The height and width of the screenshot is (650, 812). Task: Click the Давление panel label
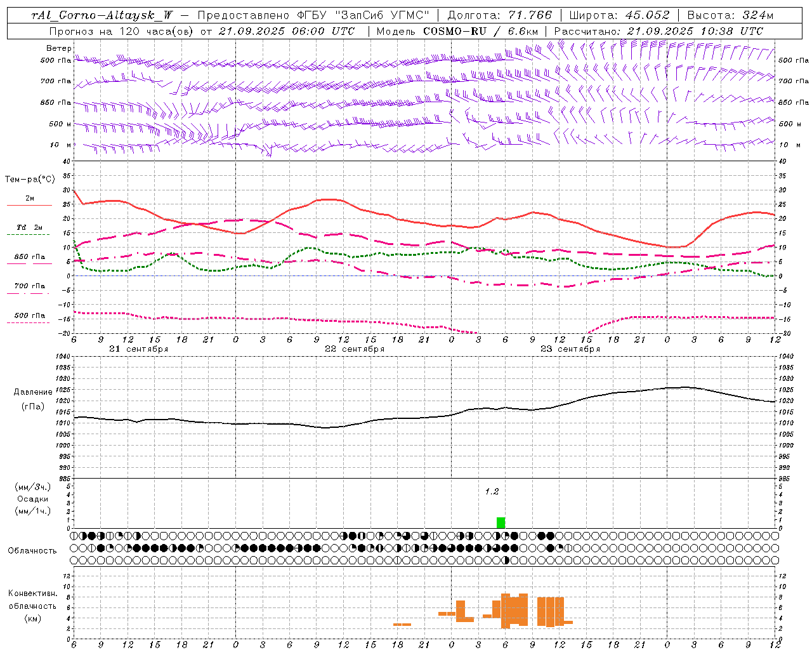coord(33,392)
